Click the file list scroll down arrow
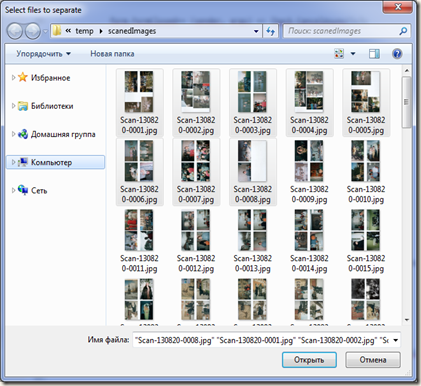The image size is (421, 386). (x=406, y=320)
